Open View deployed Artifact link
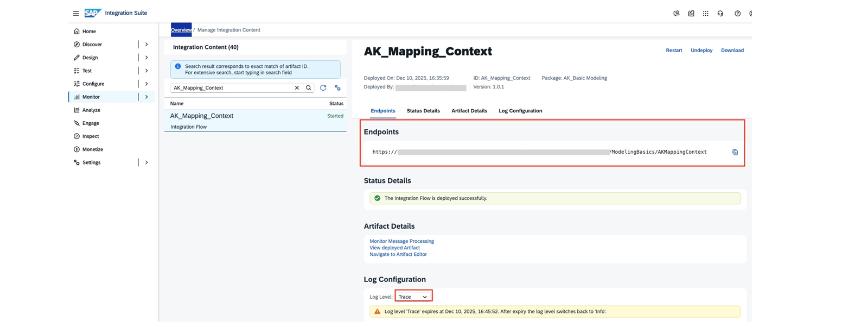The image size is (868, 327). coord(394,248)
